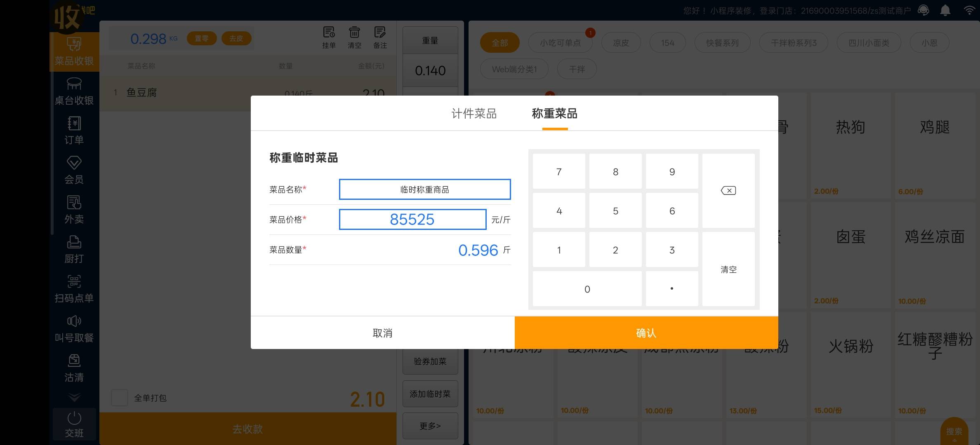
Task: Open 菜品收银 in the sidebar
Action: 74,52
